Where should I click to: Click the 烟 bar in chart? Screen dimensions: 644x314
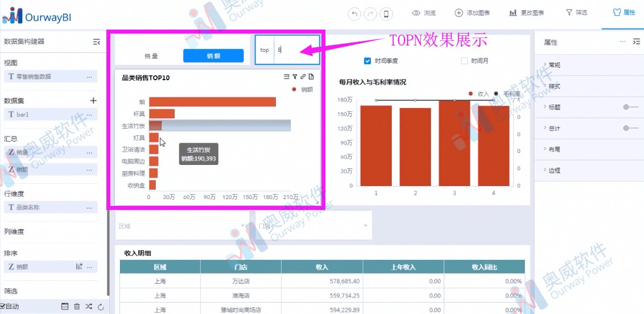point(212,102)
